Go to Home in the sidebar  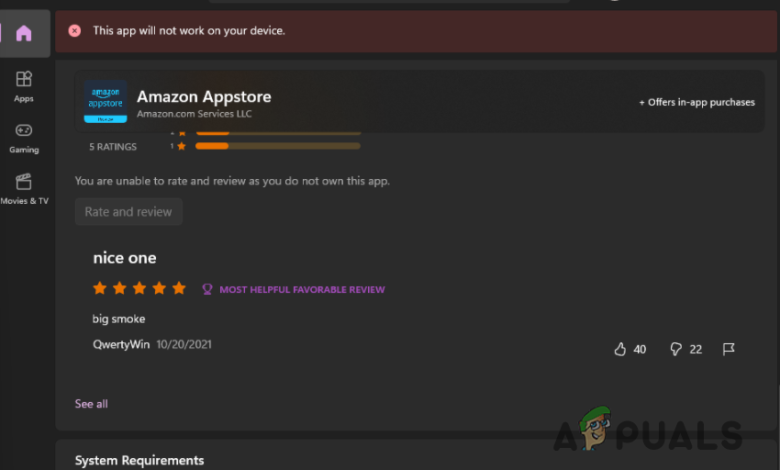23,33
